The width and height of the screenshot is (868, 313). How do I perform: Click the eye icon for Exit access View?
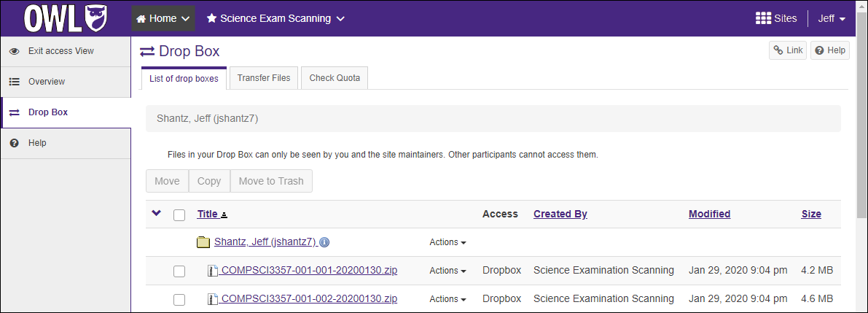[x=15, y=51]
